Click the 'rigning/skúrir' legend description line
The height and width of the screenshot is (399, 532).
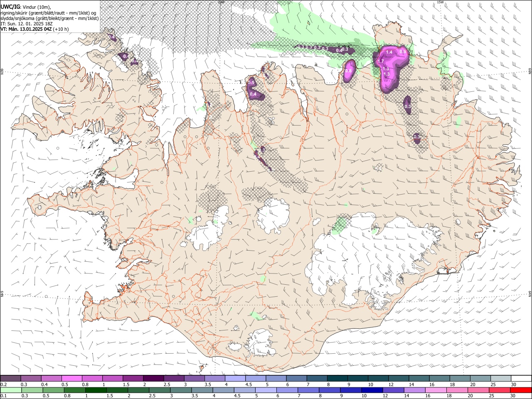click(x=49, y=13)
